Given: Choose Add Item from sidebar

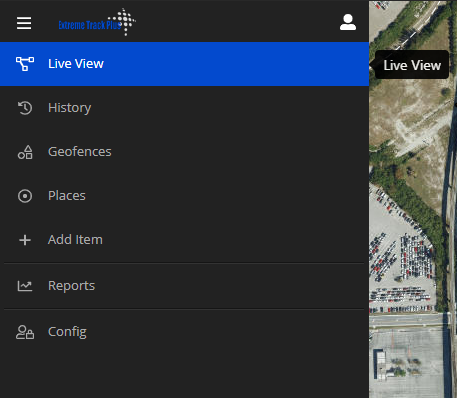Looking at the screenshot, I should tap(184, 240).
